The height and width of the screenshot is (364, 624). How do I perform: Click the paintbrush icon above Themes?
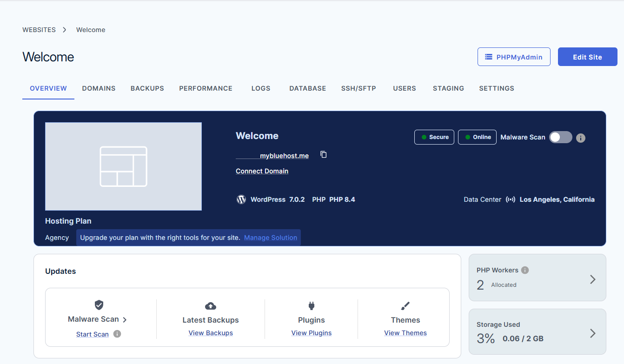(x=405, y=306)
